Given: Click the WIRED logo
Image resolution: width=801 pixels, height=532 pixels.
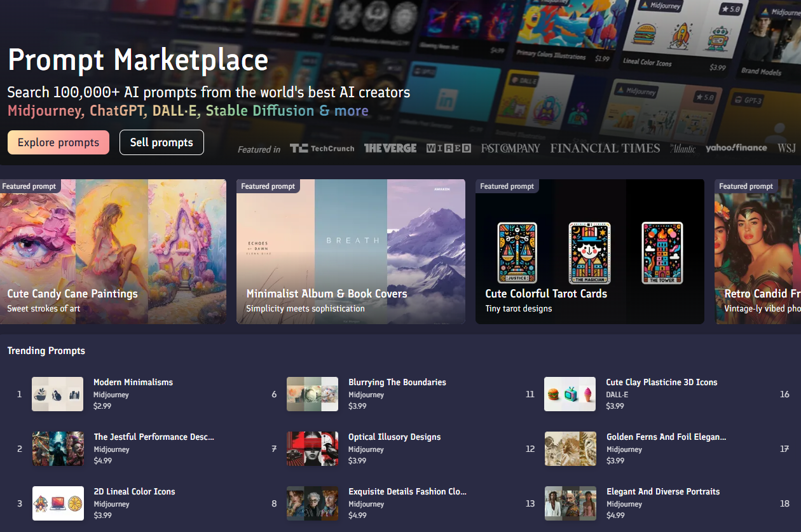Looking at the screenshot, I should pos(449,148).
